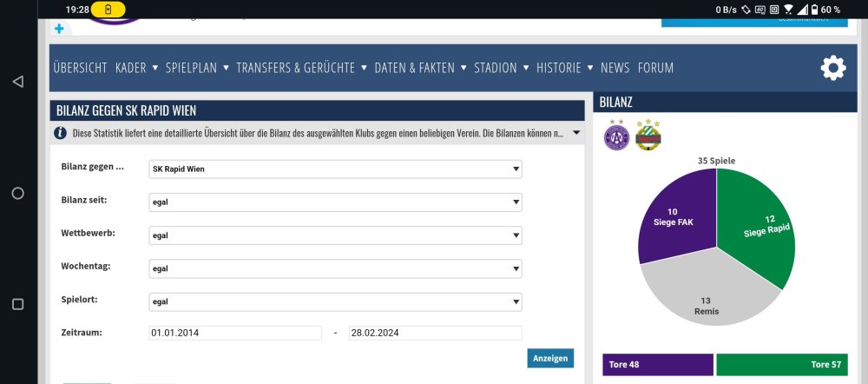Open the Spielort dropdown

pos(335,302)
